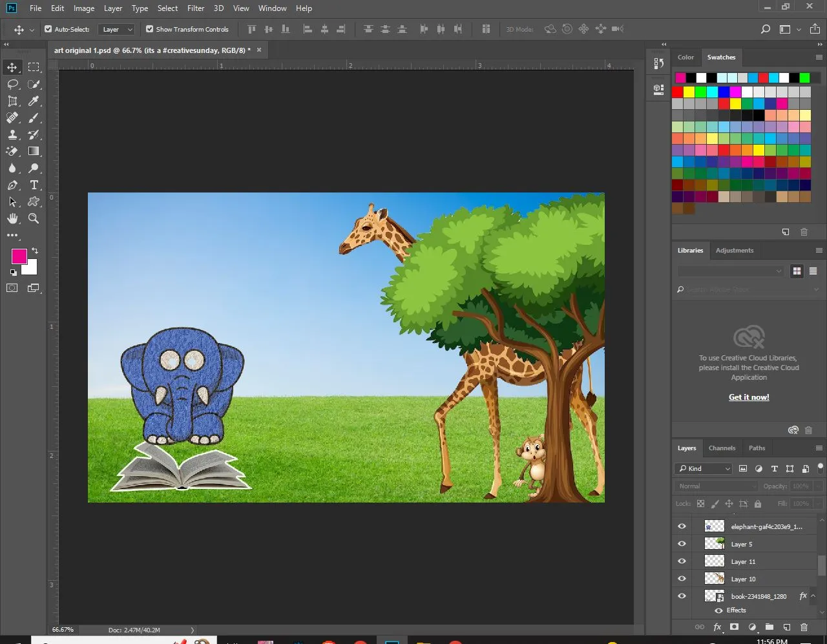The height and width of the screenshot is (644, 827).
Task: Select the Crop tool
Action: click(x=12, y=101)
